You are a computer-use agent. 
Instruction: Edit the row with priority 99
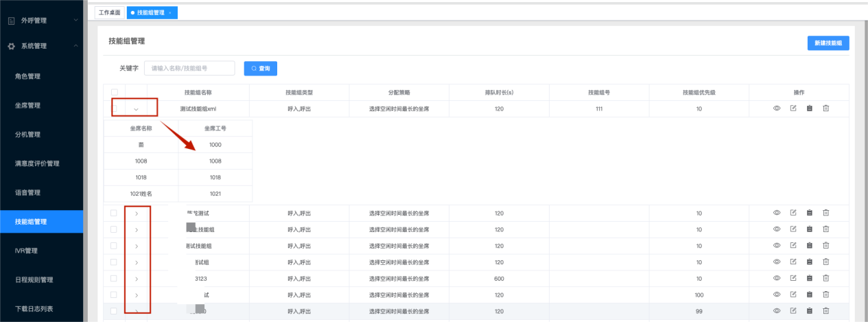click(793, 311)
